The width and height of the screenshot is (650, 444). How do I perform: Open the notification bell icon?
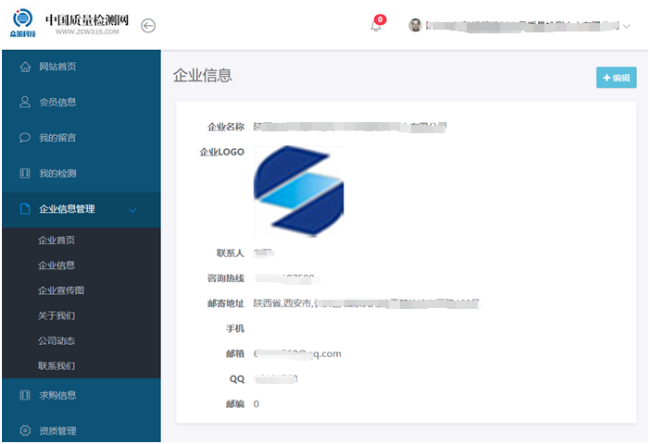tap(376, 26)
